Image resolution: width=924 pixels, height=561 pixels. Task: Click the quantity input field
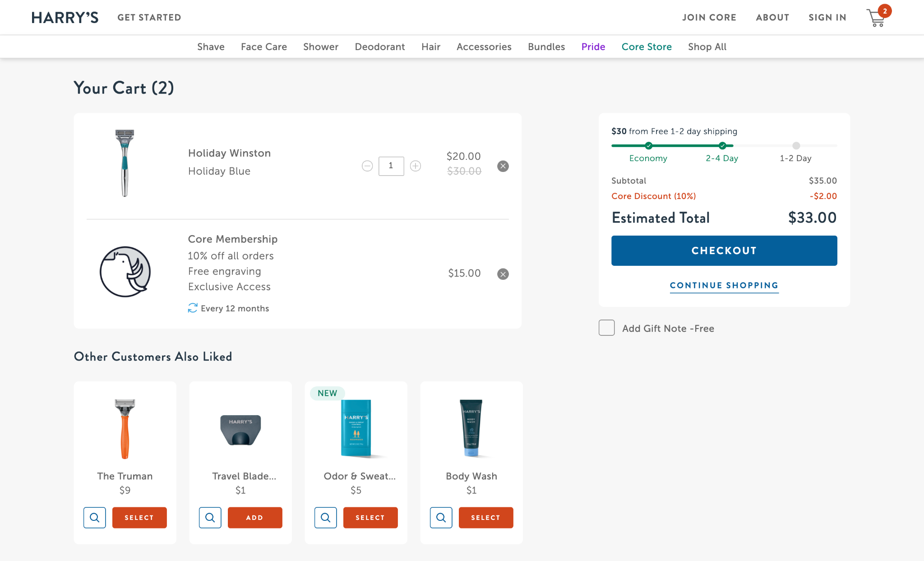(391, 166)
